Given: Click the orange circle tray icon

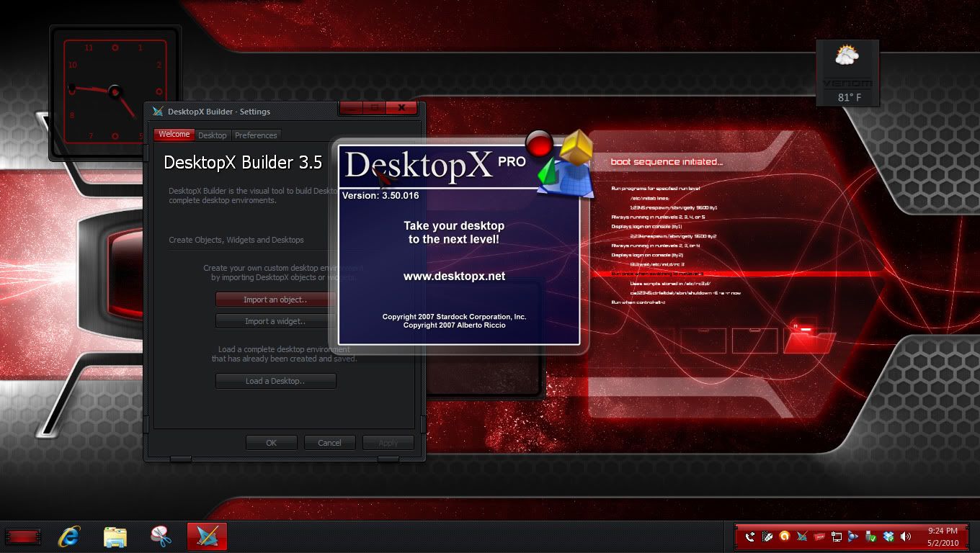Looking at the screenshot, I should click(x=785, y=536).
